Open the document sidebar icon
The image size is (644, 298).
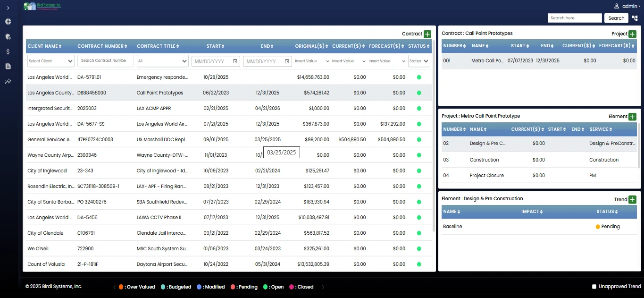pos(8,67)
